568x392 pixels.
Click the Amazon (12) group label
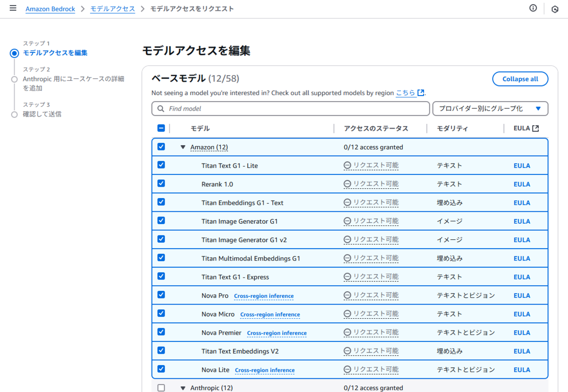click(x=209, y=147)
